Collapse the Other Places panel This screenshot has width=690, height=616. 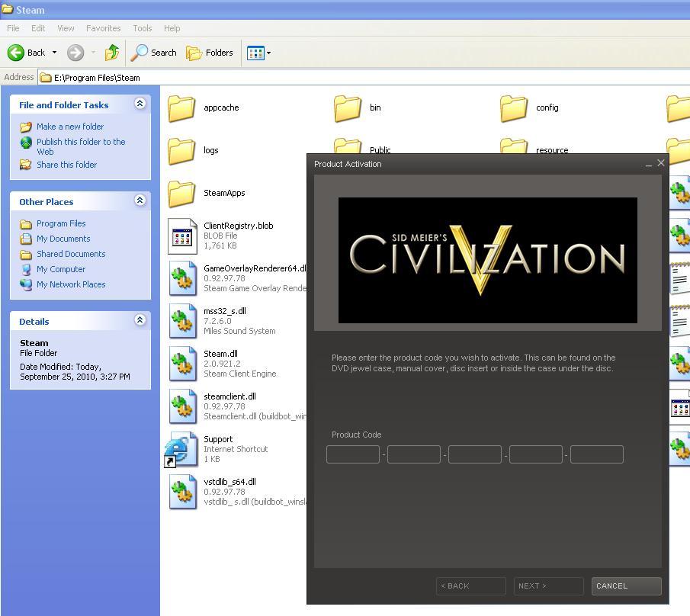(x=140, y=201)
